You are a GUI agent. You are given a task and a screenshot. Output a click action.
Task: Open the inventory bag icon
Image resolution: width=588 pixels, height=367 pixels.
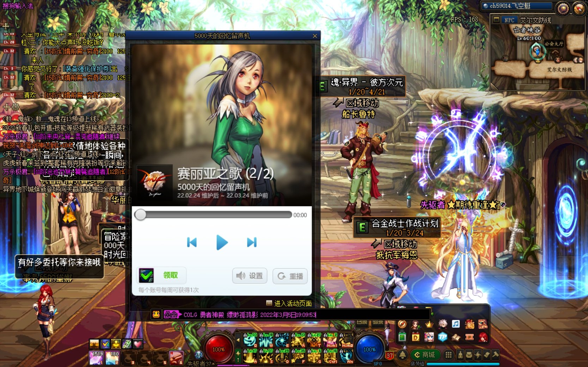click(x=469, y=355)
